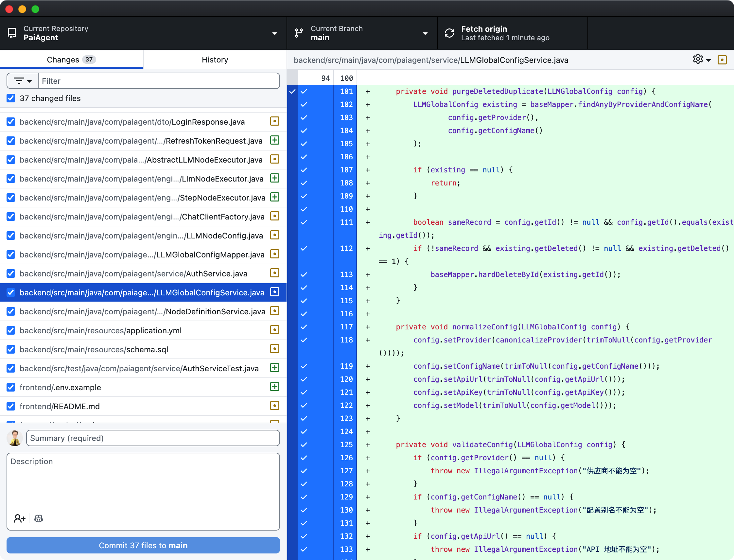Click the Fetch origin sync icon
The height and width of the screenshot is (560, 734).
coord(449,33)
